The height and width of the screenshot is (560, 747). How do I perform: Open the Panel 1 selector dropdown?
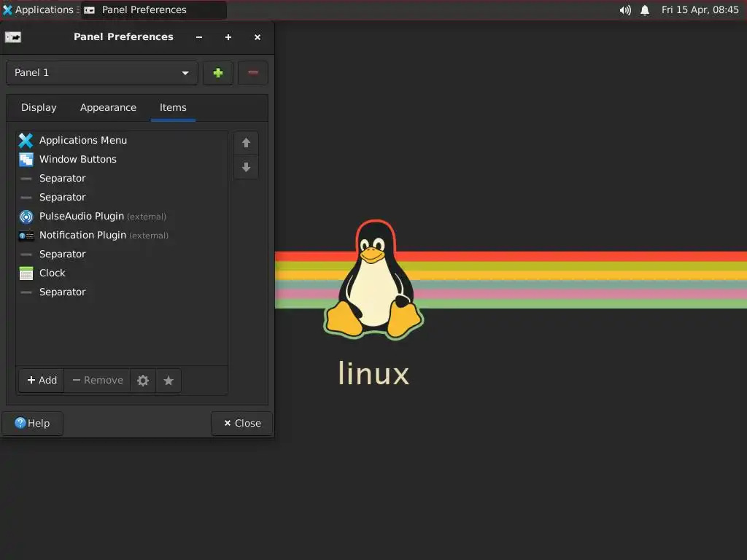(x=102, y=73)
